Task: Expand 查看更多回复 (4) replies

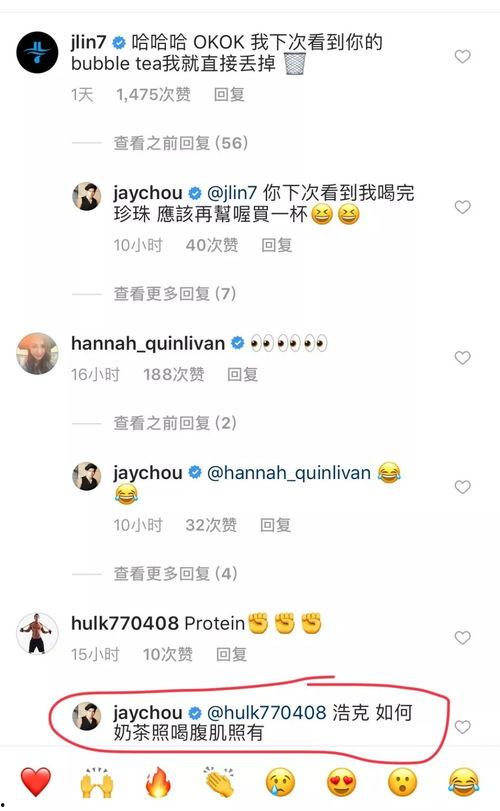Action: 175,573
